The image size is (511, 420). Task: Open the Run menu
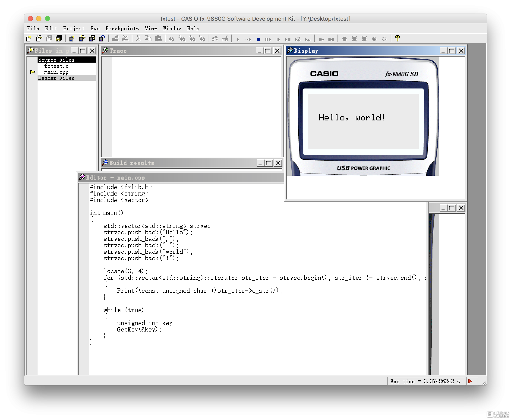point(95,28)
